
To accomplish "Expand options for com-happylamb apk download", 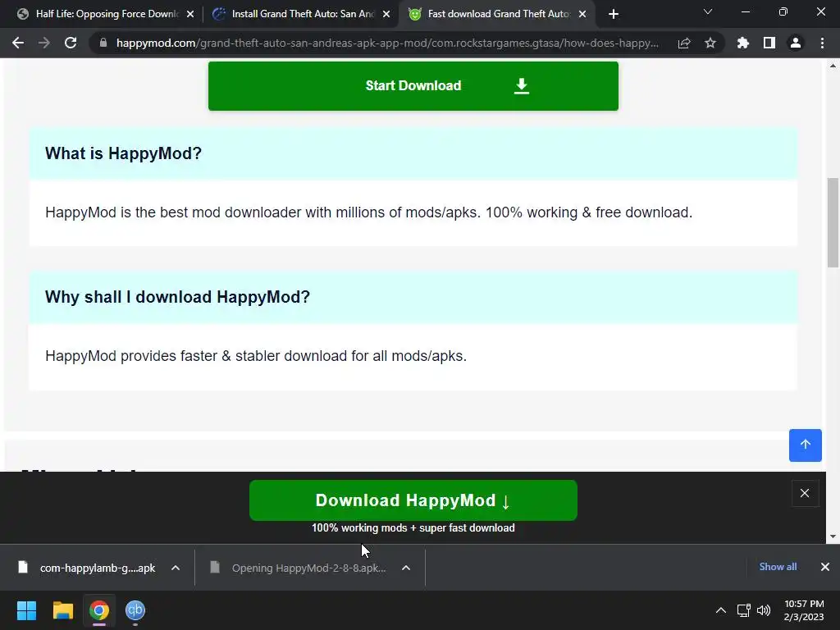I will (176, 568).
